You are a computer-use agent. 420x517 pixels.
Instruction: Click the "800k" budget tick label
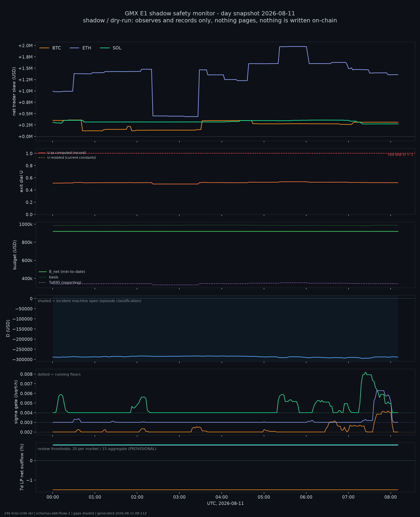click(x=27, y=243)
